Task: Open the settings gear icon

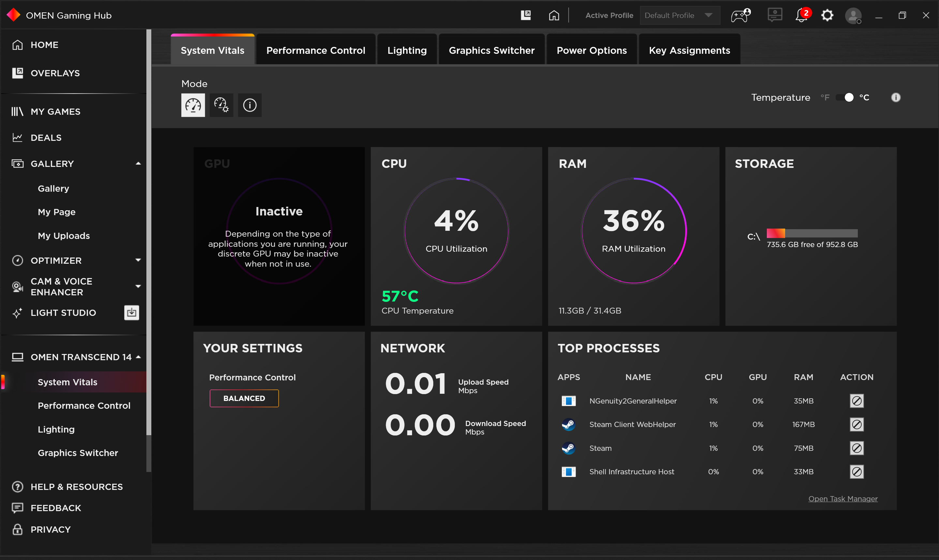Action: (827, 15)
